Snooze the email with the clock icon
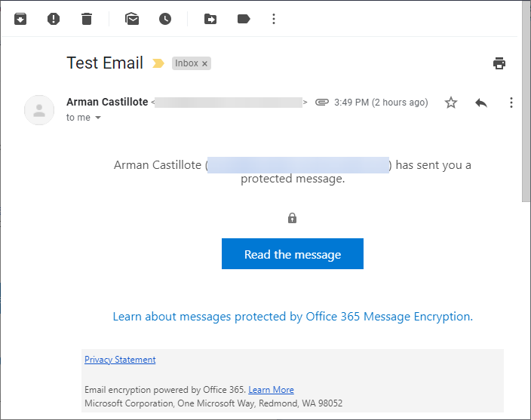Image resolution: width=531 pixels, height=420 pixels. pos(165,19)
